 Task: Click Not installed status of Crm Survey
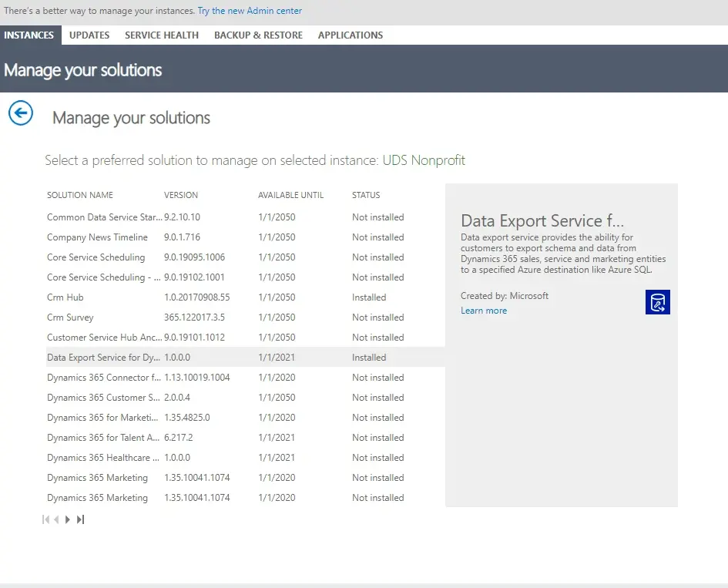point(378,318)
